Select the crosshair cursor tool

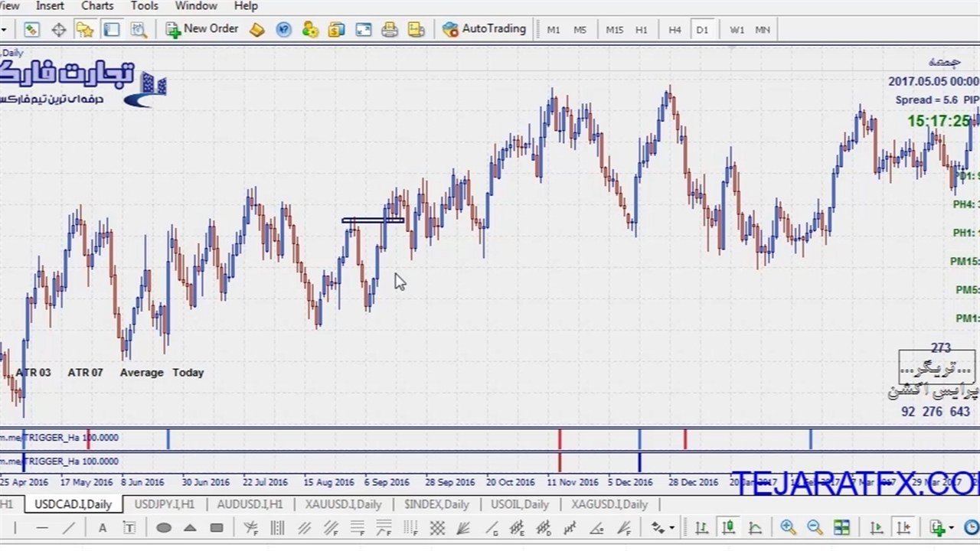click(58, 30)
